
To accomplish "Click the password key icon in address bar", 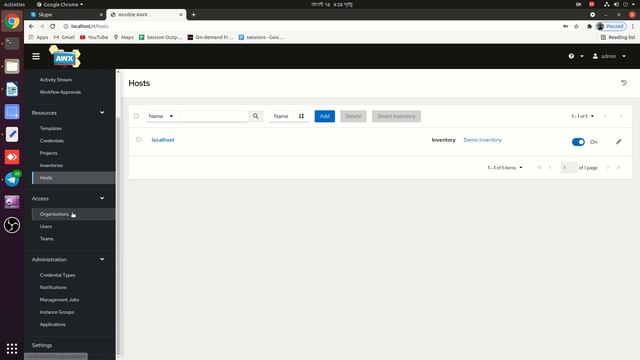I will [x=565, y=26].
